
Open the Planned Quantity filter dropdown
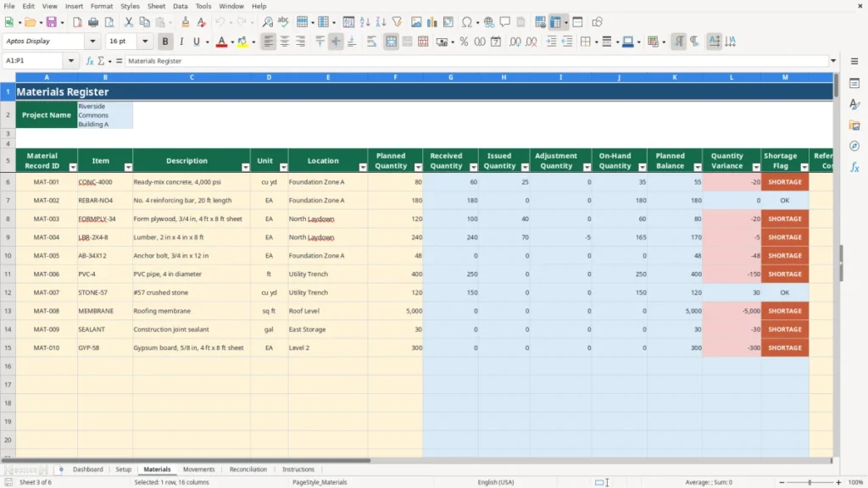418,167
